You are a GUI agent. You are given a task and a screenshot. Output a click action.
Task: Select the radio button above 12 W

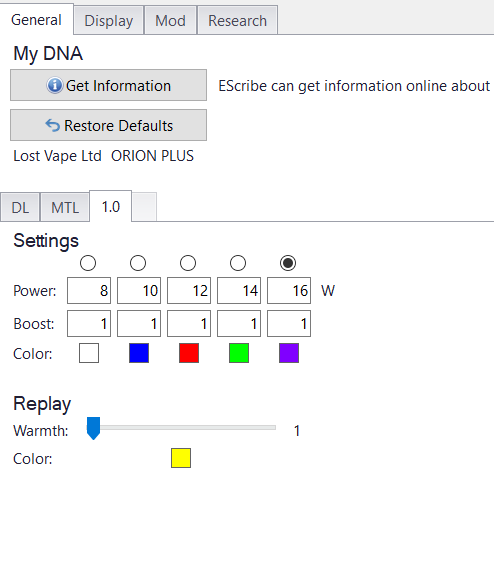(188, 263)
